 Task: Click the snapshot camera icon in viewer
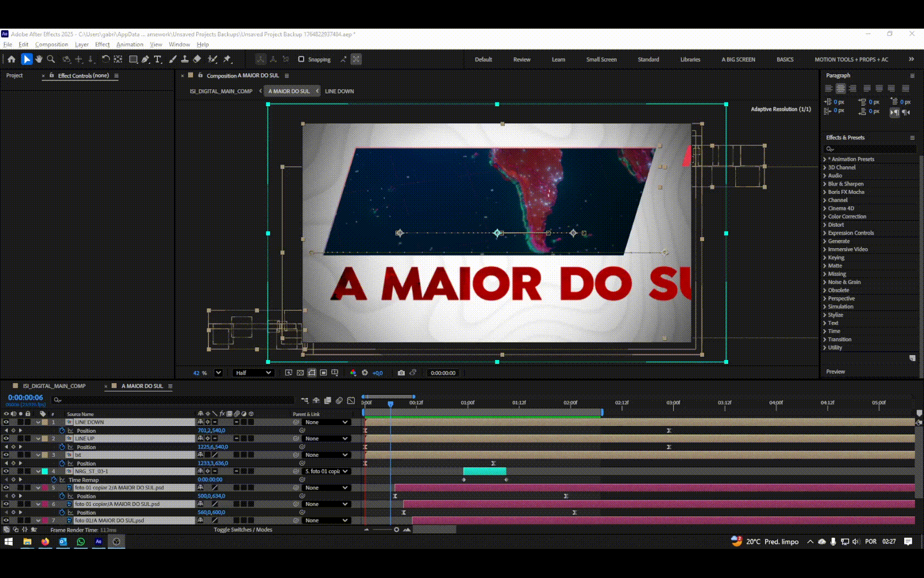coord(401,373)
